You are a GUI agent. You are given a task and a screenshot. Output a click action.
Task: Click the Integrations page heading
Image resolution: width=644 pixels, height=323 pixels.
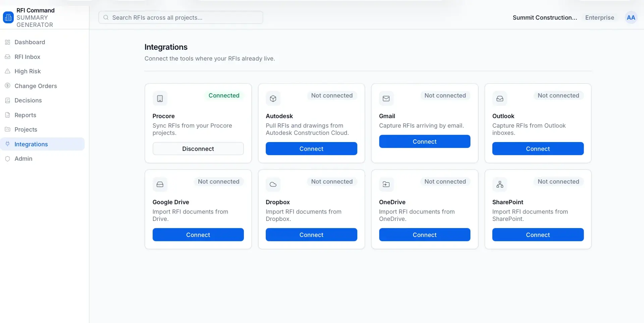point(166,47)
